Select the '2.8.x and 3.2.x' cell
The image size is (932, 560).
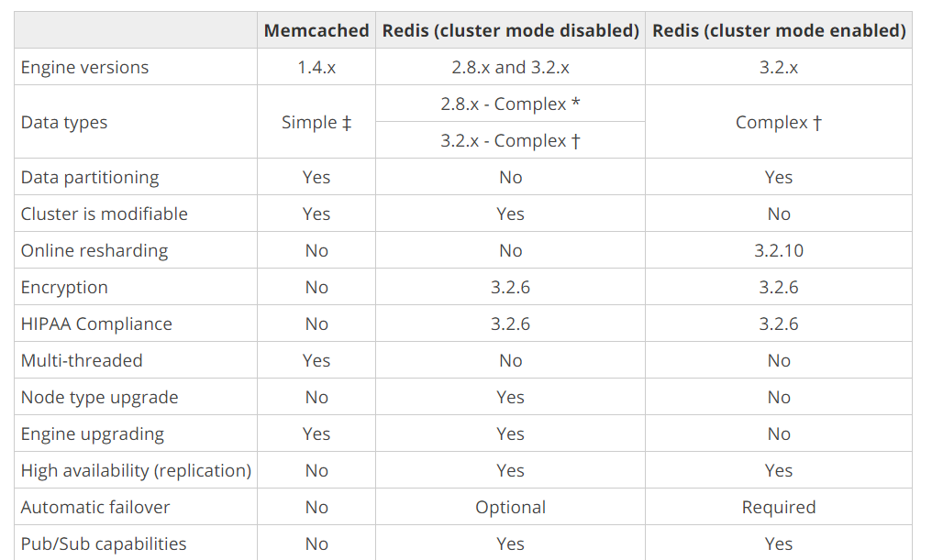pos(511,68)
